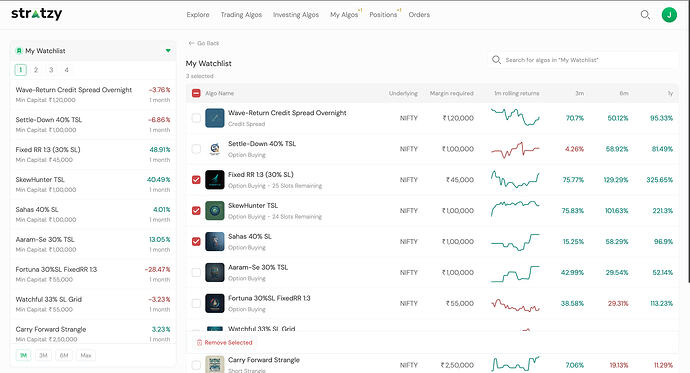Image resolution: width=690 pixels, height=373 pixels.
Task: View Carry Forward Strangle rolling returns chart
Action: click(x=515, y=364)
